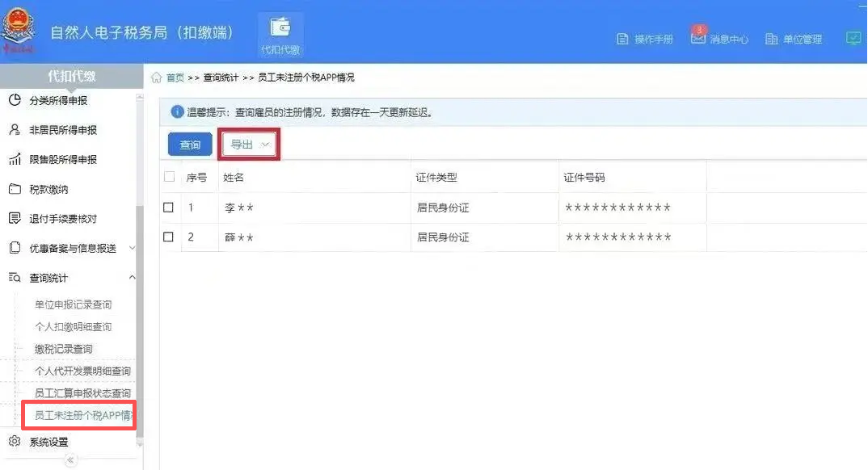The image size is (868, 470).
Task: Open the 代扣代缴 wallet icon in header
Action: point(280,28)
